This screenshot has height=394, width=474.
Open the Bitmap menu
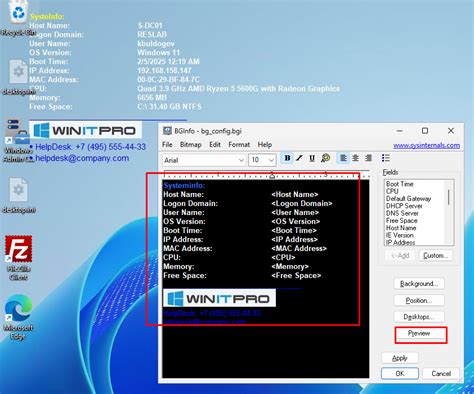[190, 145]
